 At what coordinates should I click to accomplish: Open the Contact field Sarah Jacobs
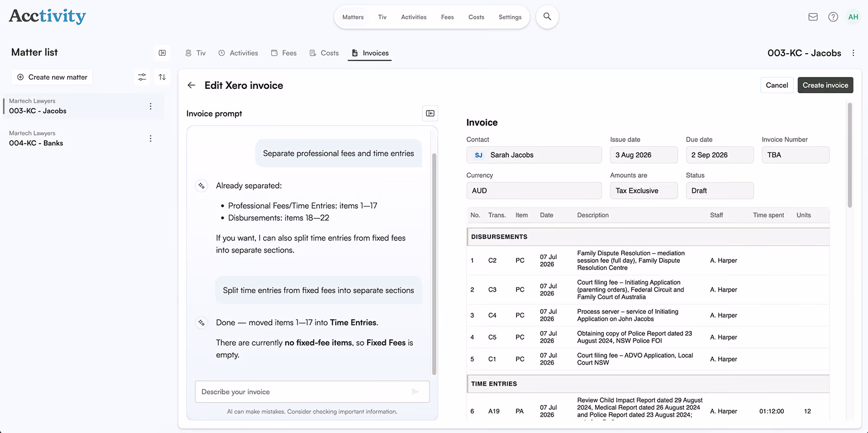[534, 155]
